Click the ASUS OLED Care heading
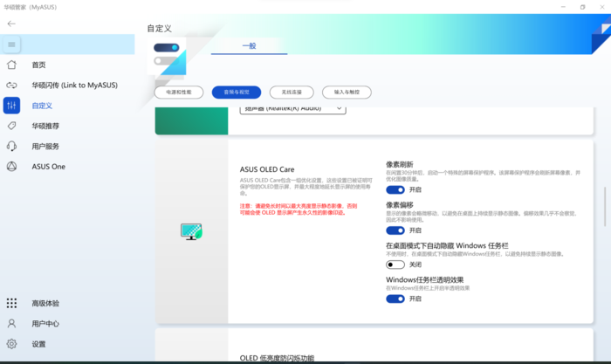 267,169
